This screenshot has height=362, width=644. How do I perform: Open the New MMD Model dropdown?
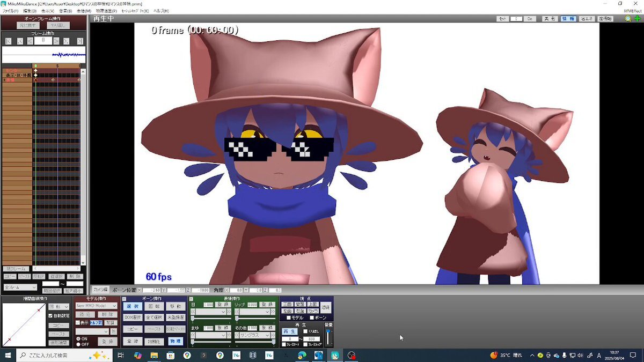pyautogui.click(x=96, y=305)
